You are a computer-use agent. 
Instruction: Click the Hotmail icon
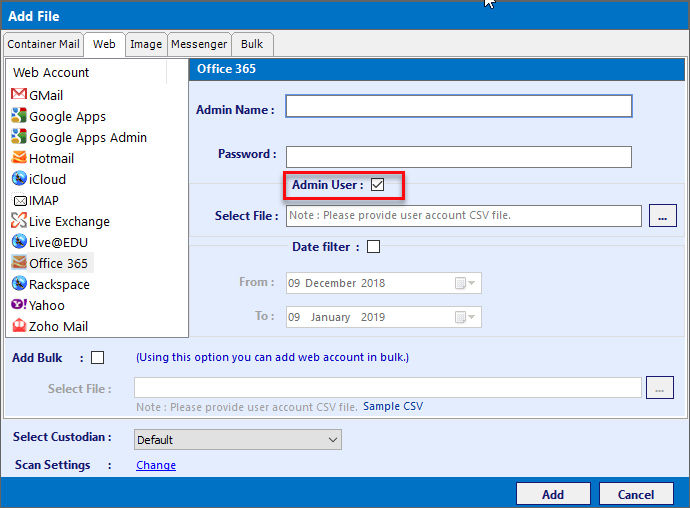(19, 157)
